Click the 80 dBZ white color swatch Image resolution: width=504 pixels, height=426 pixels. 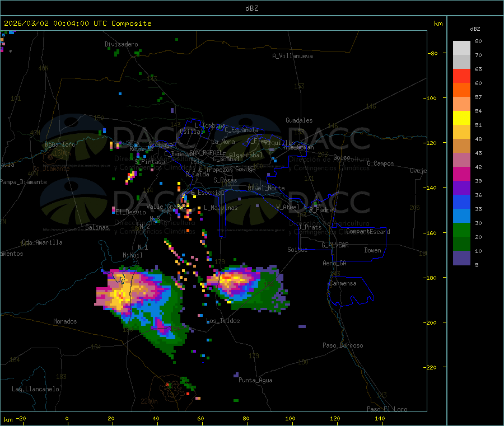[461, 48]
